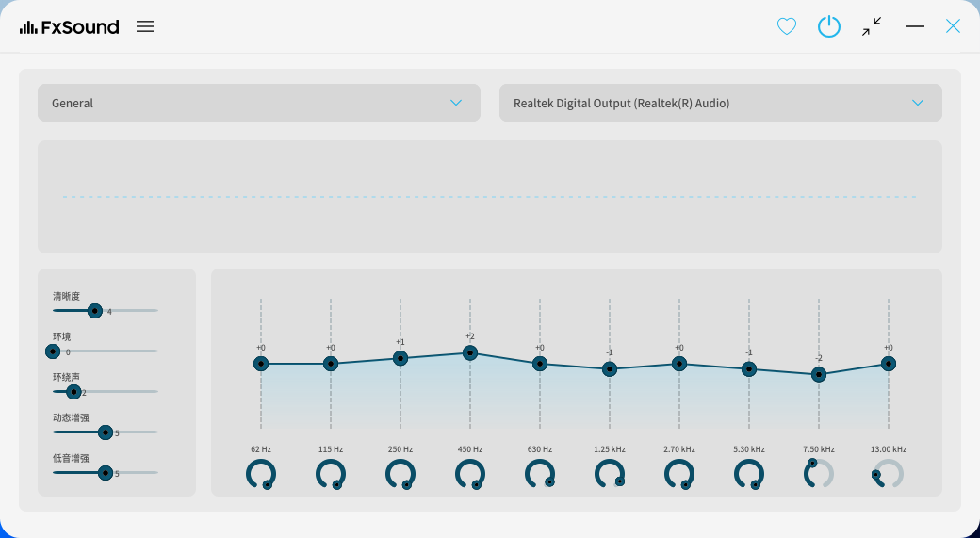Click the 115 Hz frequency knob
The width and height of the screenshot is (980, 538).
click(331, 474)
